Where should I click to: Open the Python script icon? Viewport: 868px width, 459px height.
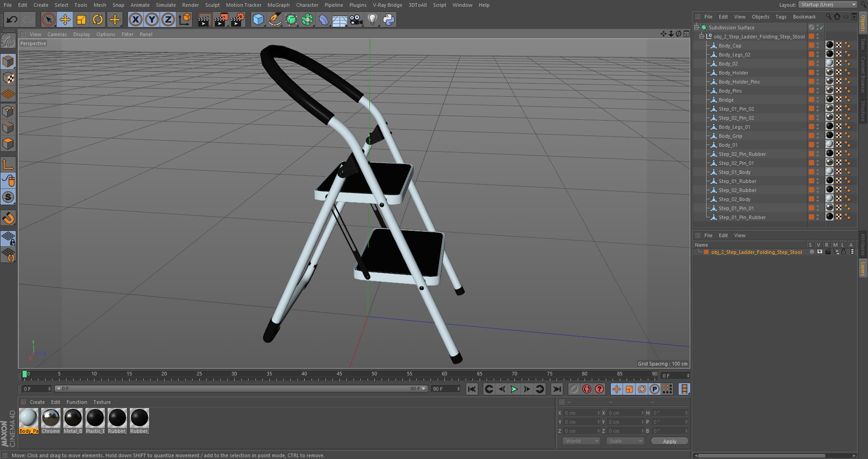point(389,19)
